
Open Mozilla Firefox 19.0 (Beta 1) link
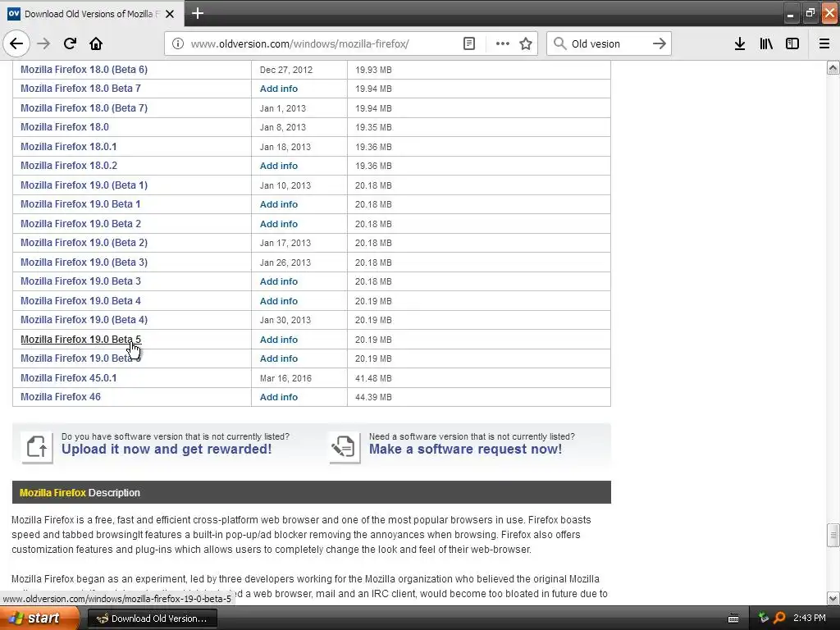84,185
